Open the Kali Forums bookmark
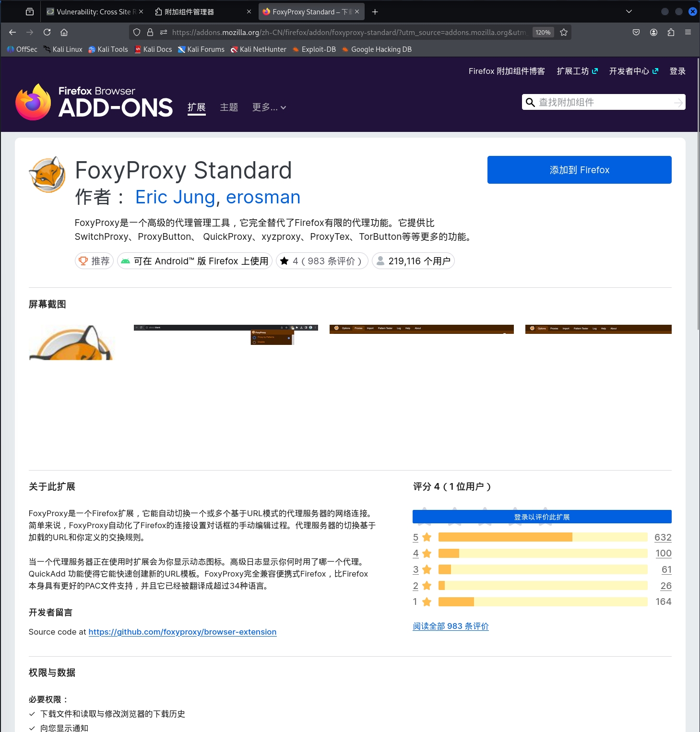This screenshot has width=700, height=732. pos(201,49)
